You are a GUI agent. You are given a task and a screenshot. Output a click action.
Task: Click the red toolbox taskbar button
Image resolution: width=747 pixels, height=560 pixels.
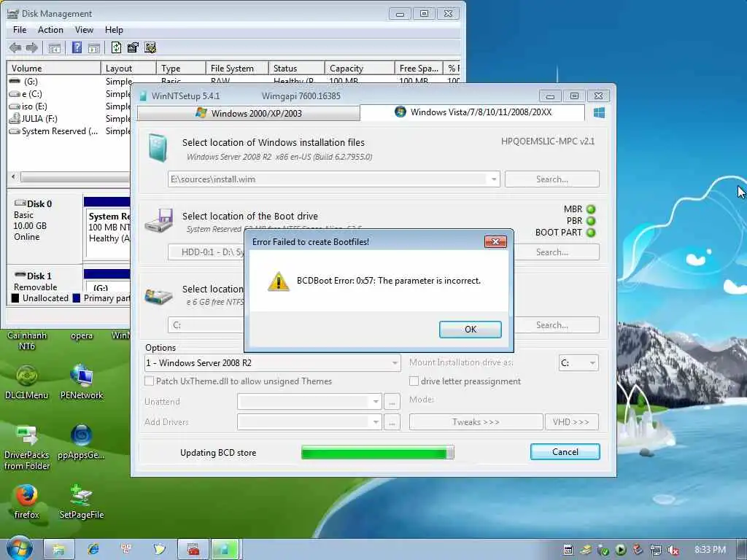click(x=193, y=550)
